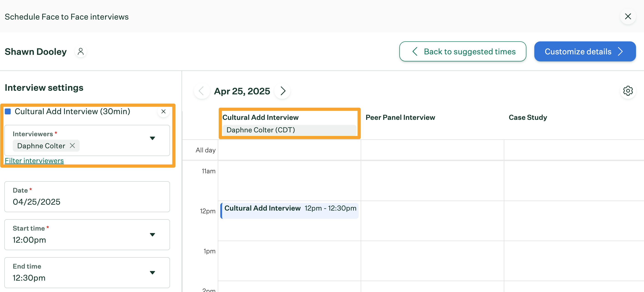Open calendar settings gear

pyautogui.click(x=628, y=91)
